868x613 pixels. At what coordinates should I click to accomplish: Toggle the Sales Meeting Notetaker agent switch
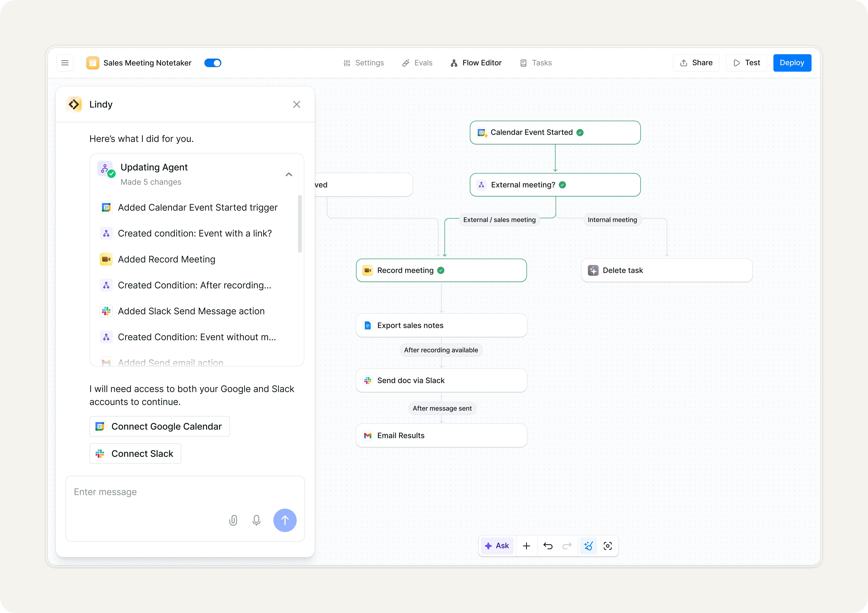pyautogui.click(x=213, y=63)
